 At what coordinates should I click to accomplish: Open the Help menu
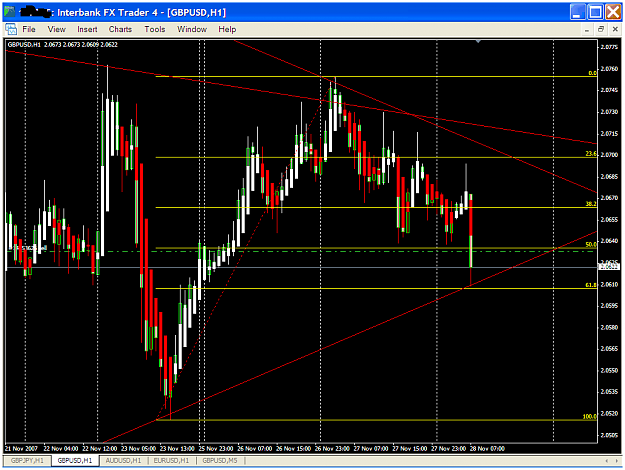point(227,29)
